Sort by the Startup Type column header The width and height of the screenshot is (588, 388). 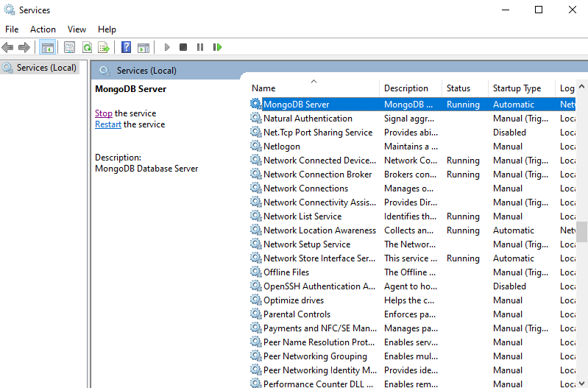517,88
